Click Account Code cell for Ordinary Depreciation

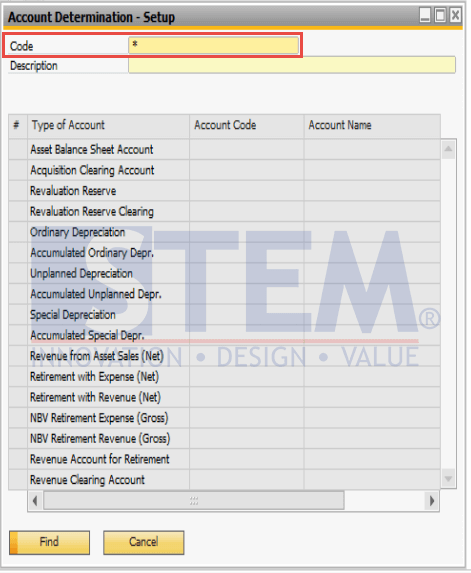pyautogui.click(x=247, y=232)
